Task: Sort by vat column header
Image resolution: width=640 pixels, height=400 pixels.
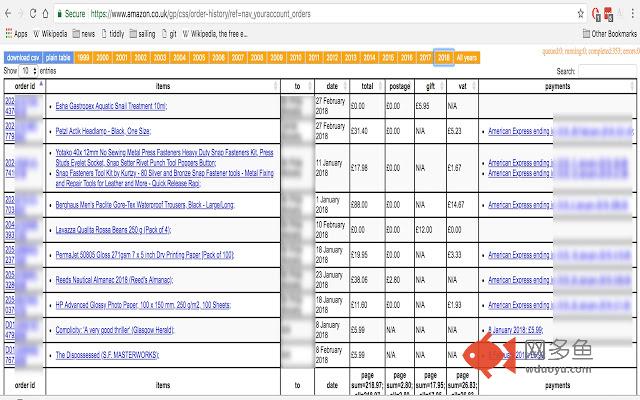Action: [x=462, y=86]
